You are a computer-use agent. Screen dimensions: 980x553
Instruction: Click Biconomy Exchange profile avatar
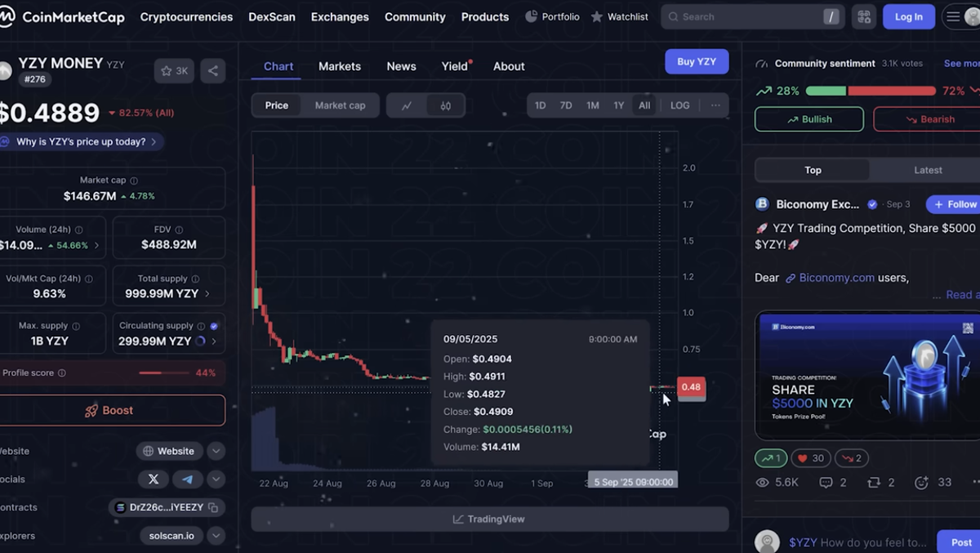point(762,204)
